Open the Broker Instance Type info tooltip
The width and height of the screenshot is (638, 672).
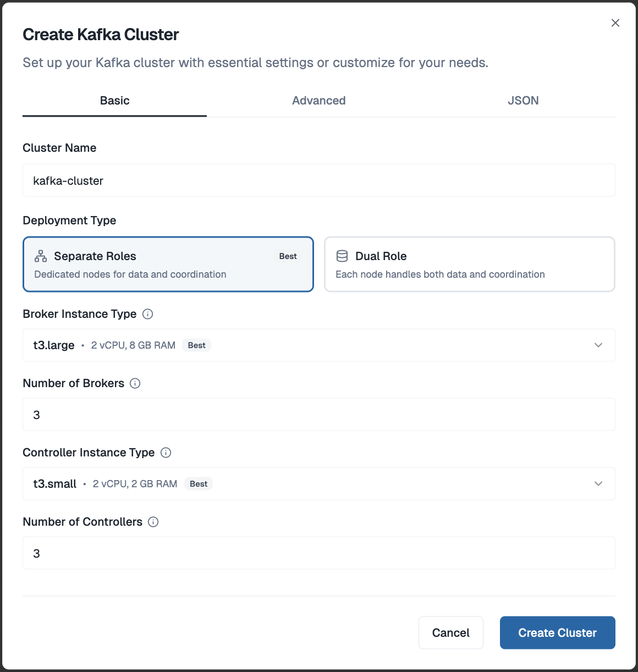(x=147, y=314)
